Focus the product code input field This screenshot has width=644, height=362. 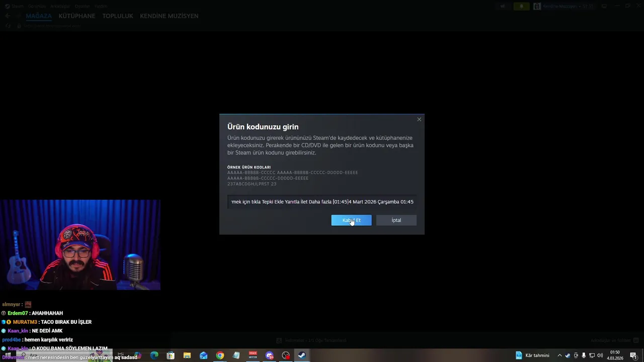coord(322,202)
